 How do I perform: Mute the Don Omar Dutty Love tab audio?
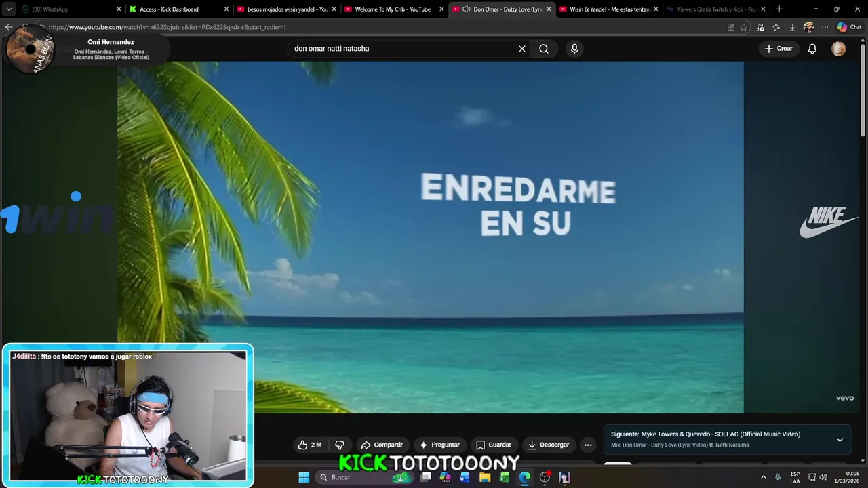(x=467, y=9)
